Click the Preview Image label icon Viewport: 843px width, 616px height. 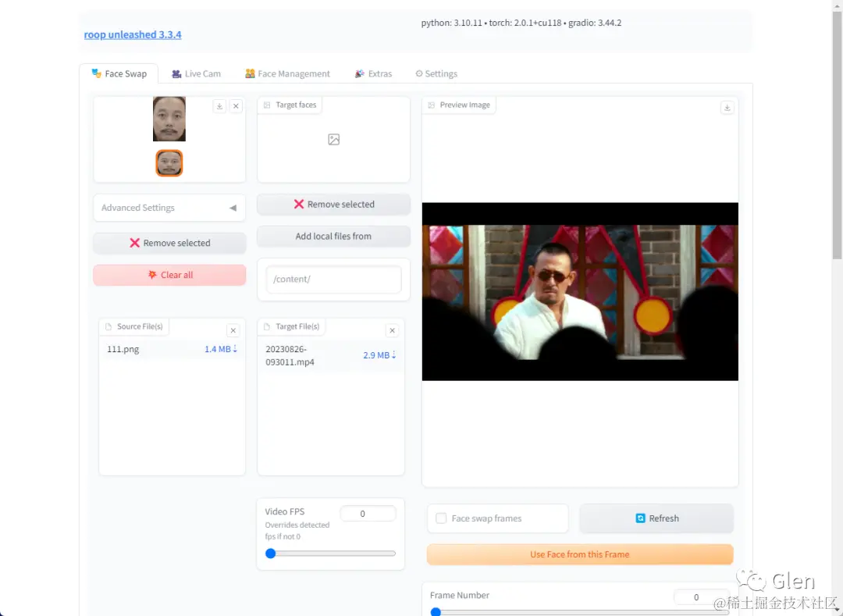point(431,105)
